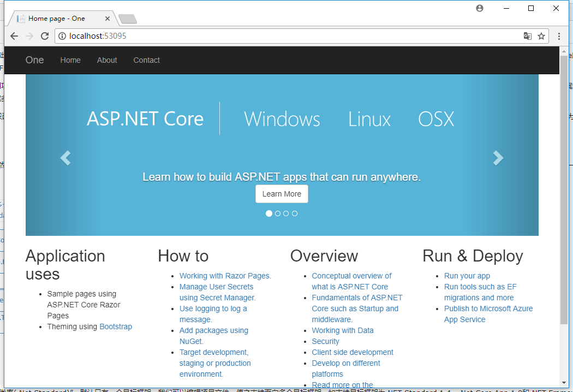Click the browser forward arrow
573x392 pixels.
pos(29,36)
